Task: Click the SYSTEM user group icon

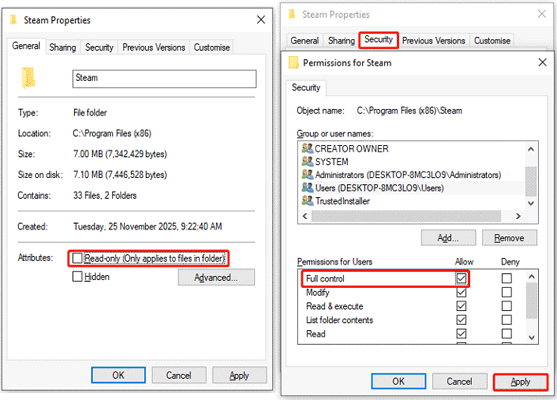Action: [307, 161]
